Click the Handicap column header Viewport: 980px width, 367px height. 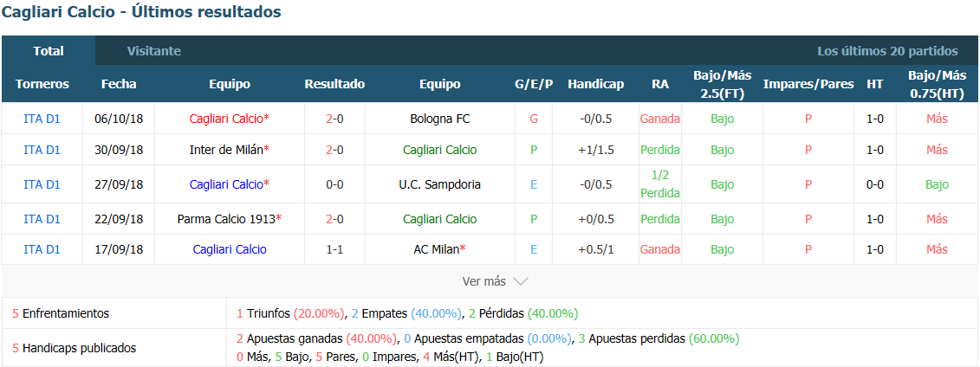click(595, 84)
